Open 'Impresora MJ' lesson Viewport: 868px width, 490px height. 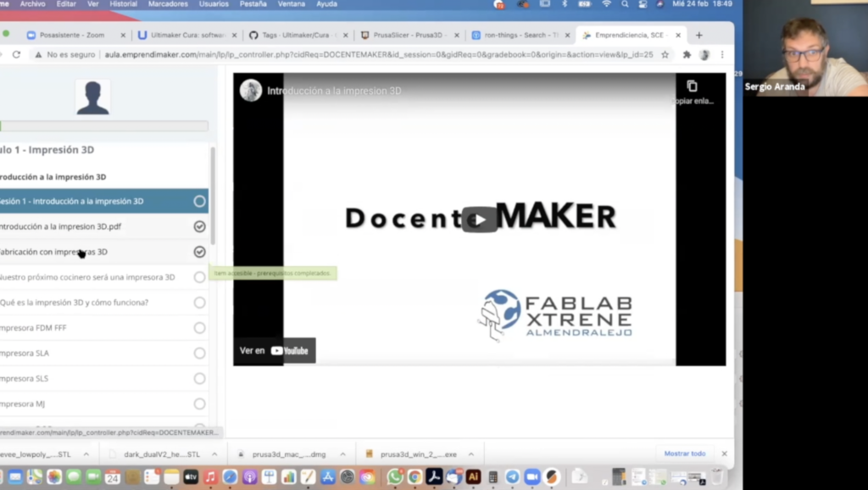click(x=23, y=404)
